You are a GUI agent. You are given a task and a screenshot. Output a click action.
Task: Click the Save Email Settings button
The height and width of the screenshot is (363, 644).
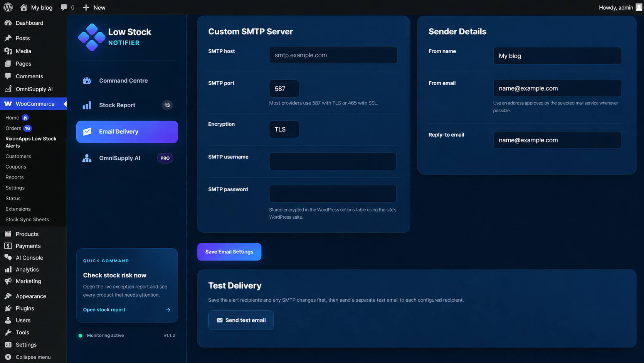tap(229, 252)
